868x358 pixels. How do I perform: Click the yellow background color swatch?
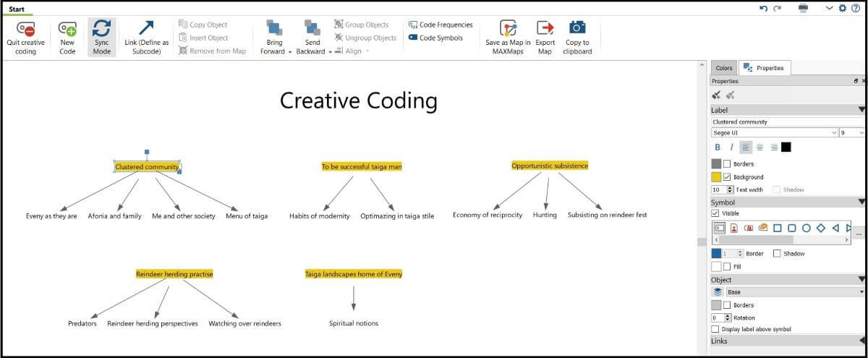pyautogui.click(x=716, y=177)
